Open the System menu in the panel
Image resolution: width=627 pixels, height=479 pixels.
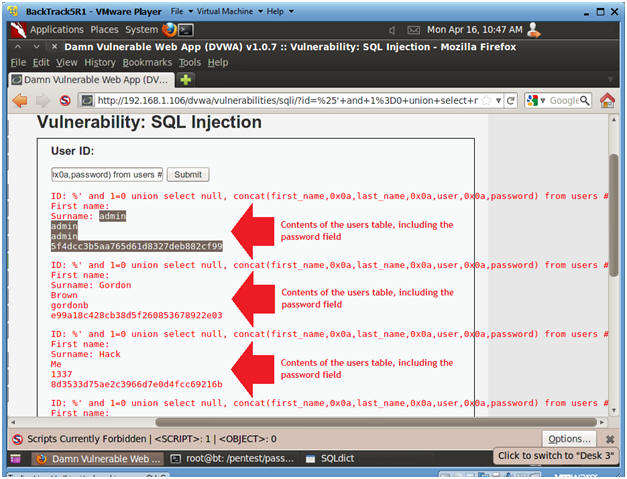pos(142,30)
